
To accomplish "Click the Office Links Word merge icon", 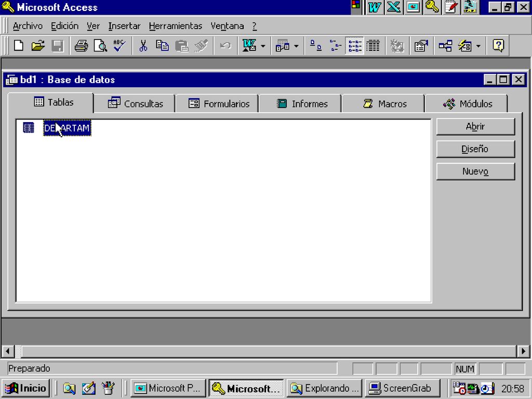I will coord(249,46).
